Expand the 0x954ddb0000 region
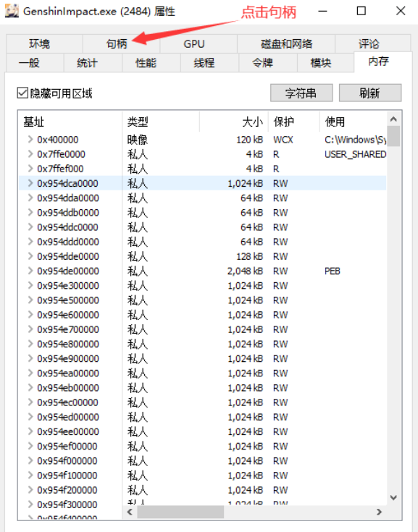The width and height of the screenshot is (418, 532). (x=30, y=212)
